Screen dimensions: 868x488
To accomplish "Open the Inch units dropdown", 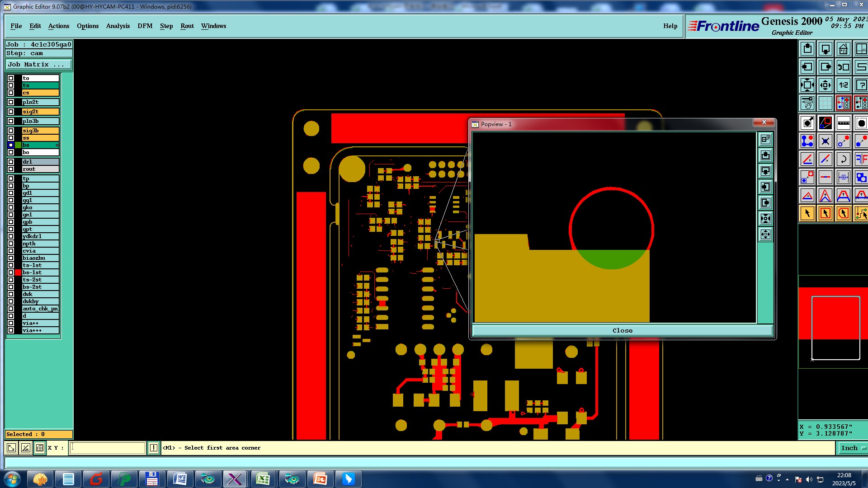I will click(853, 448).
